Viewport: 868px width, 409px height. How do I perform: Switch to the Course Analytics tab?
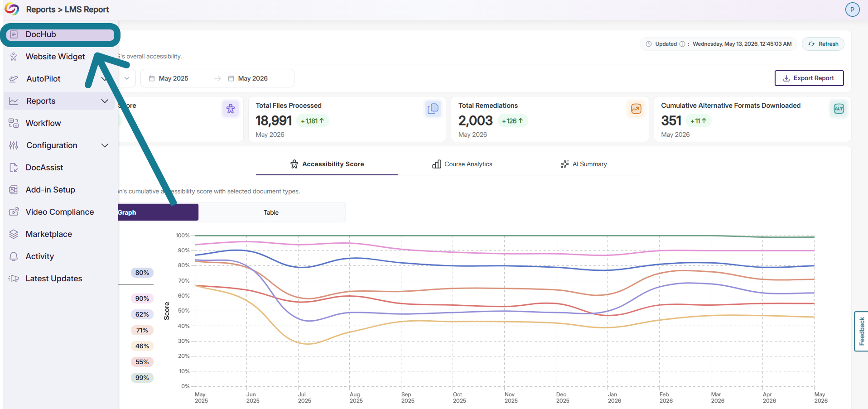(x=463, y=164)
